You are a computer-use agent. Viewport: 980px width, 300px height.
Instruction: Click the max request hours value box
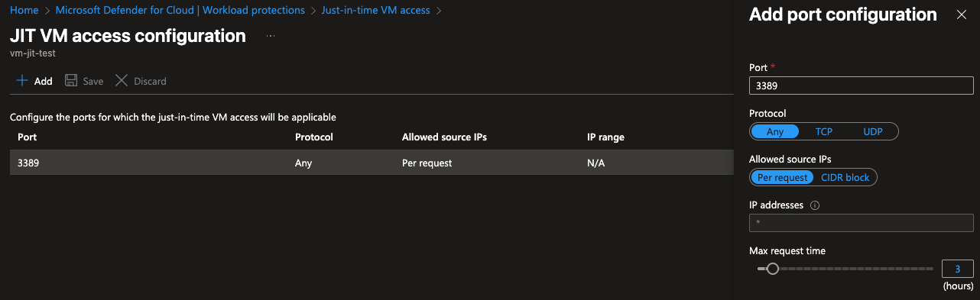pos(958,269)
